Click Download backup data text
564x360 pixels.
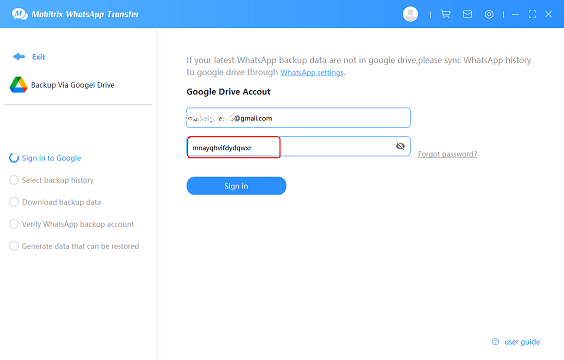tap(62, 202)
